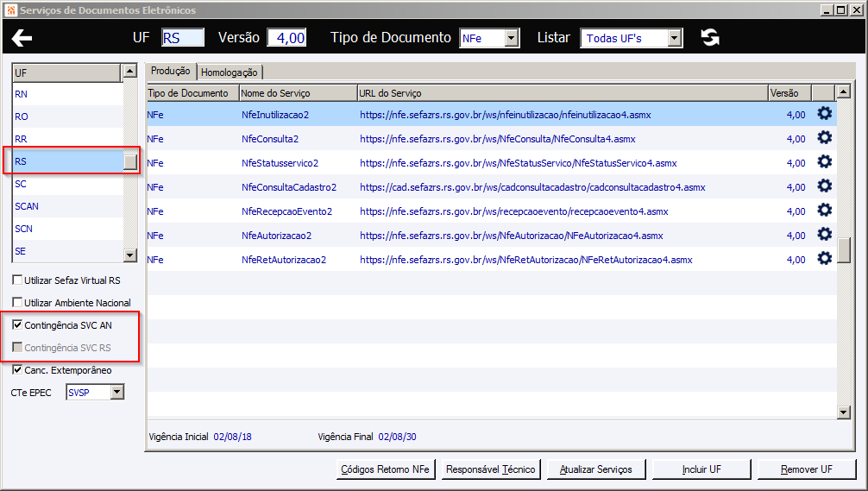Click the NfeStatusServico4.asmx URL
The height and width of the screenshot is (491, 868).
[x=519, y=163]
